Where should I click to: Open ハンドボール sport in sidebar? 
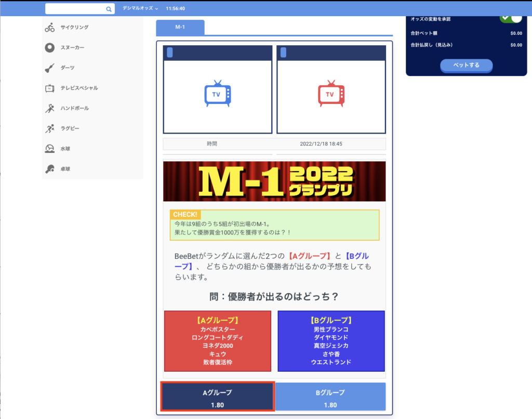pyautogui.click(x=92, y=108)
